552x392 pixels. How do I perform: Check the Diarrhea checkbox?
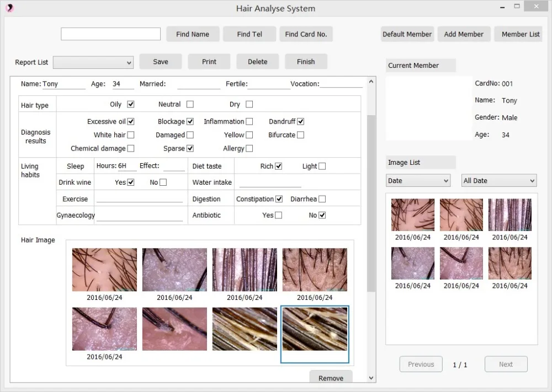[322, 199]
